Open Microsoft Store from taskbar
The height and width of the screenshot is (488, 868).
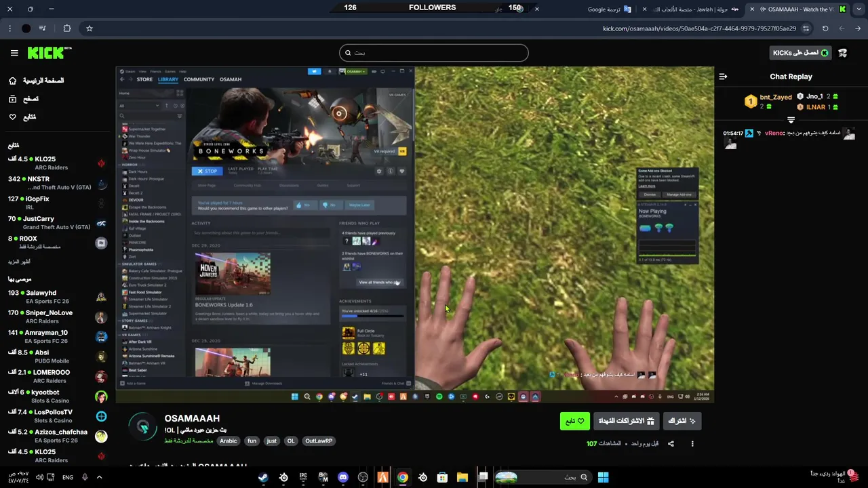(442, 478)
